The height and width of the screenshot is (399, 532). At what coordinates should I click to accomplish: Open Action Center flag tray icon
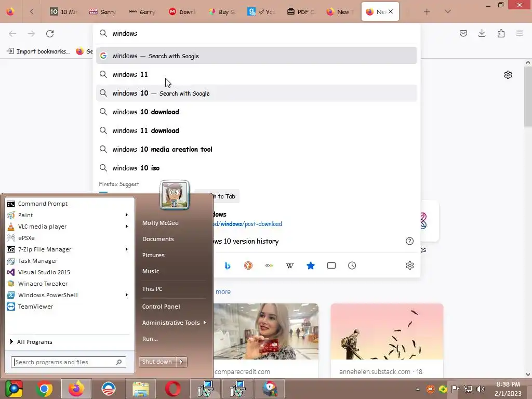(455, 389)
